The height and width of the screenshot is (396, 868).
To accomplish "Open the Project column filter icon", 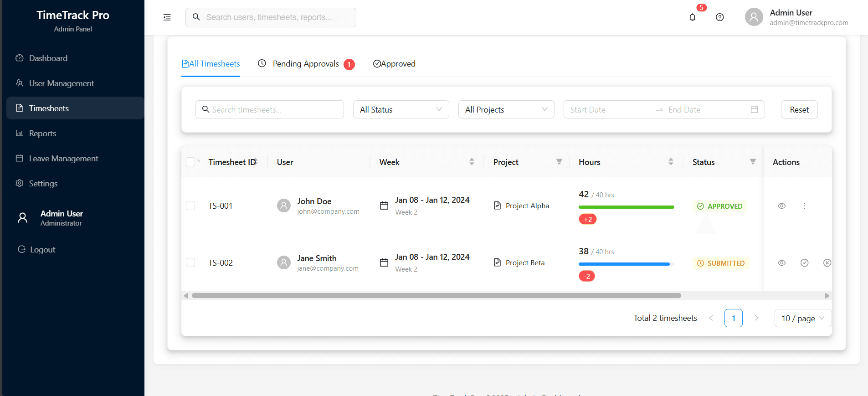I will coord(559,162).
